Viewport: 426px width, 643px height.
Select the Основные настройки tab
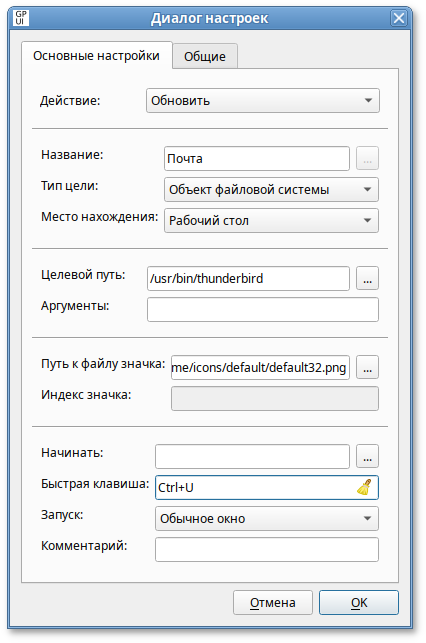click(x=96, y=55)
